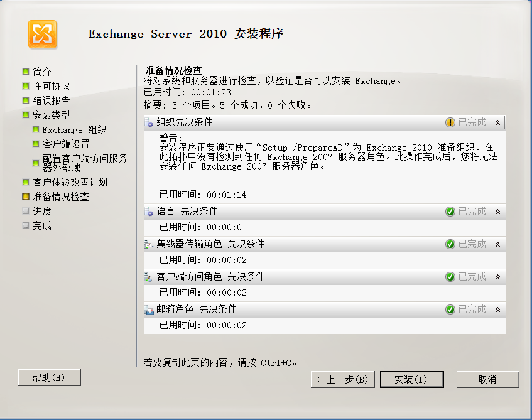Select the 准备情况检查 step in sidebar

(x=61, y=197)
